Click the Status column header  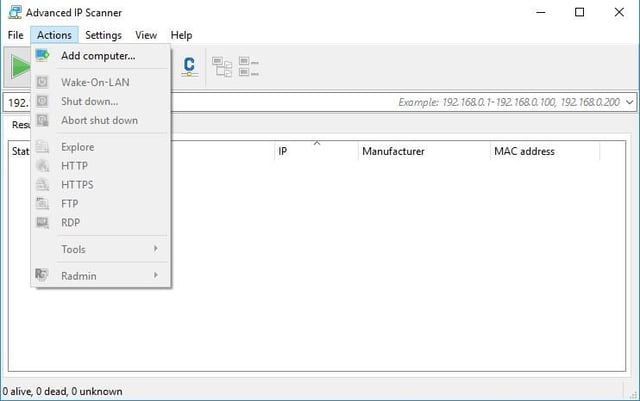20,151
